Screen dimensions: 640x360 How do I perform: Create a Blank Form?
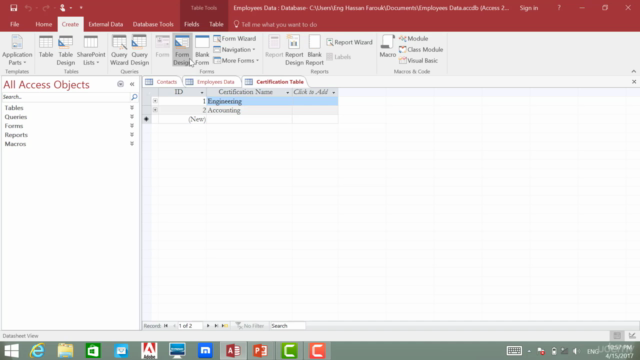click(x=202, y=50)
